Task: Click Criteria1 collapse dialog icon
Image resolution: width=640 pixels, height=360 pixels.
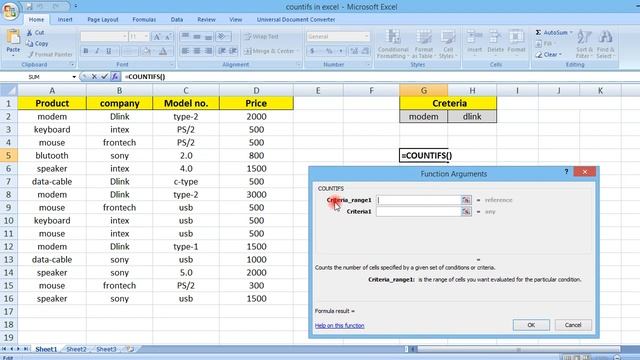Action: tap(466, 211)
